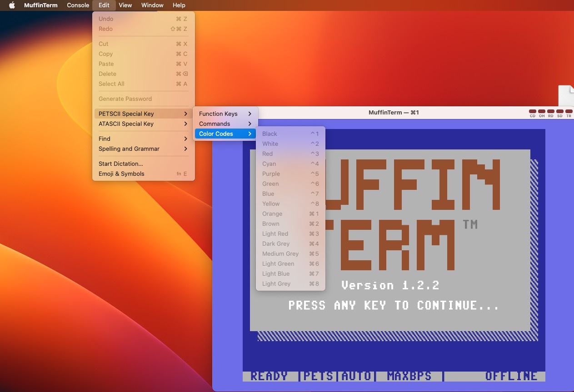Image resolution: width=574 pixels, height=392 pixels.
Task: Click the CD status indicator light
Action: (533, 111)
